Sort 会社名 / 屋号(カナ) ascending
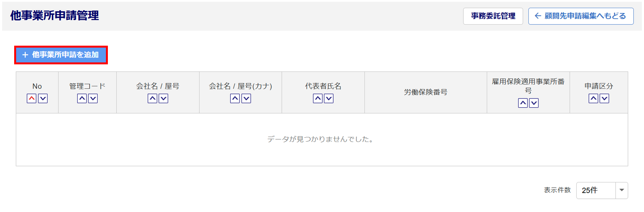Viewport: 644px width, 212px height. [x=235, y=98]
